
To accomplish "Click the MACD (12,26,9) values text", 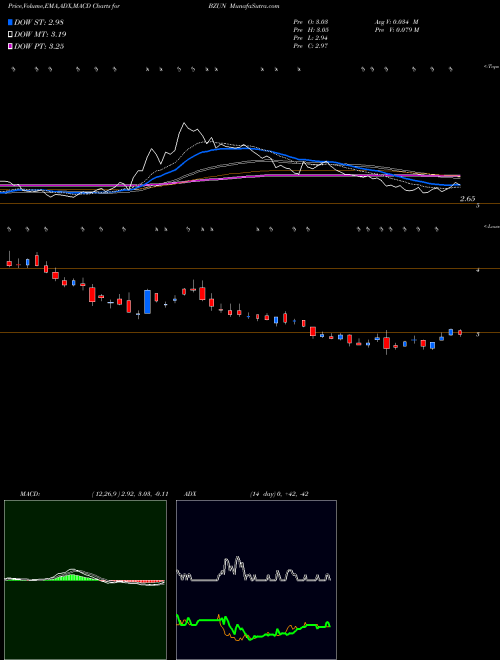I will (130, 494).
